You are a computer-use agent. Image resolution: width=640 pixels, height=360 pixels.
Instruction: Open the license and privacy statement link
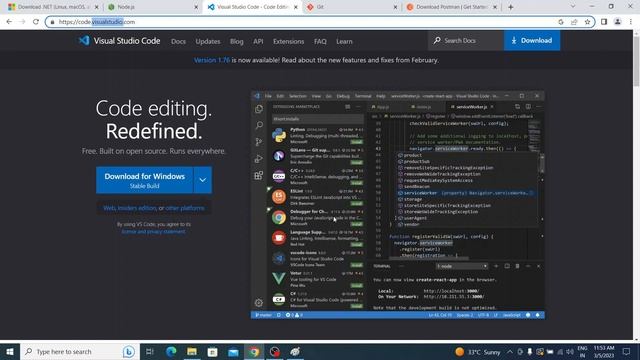click(x=153, y=231)
